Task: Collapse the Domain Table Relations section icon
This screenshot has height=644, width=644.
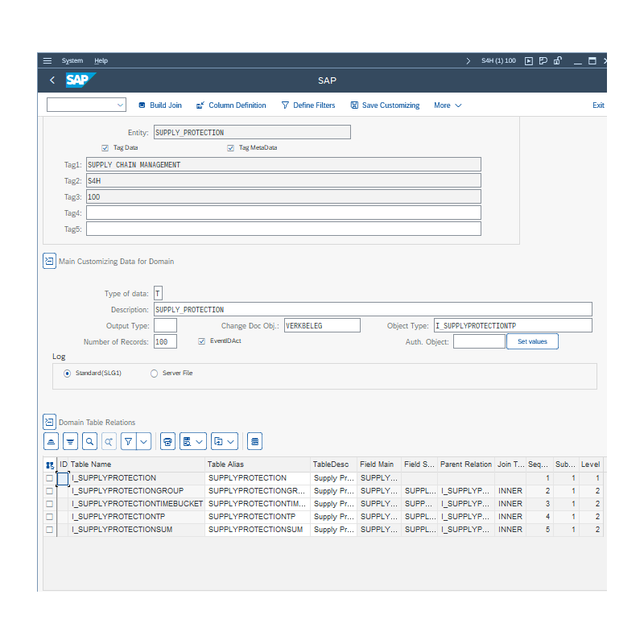Action: click(x=49, y=422)
